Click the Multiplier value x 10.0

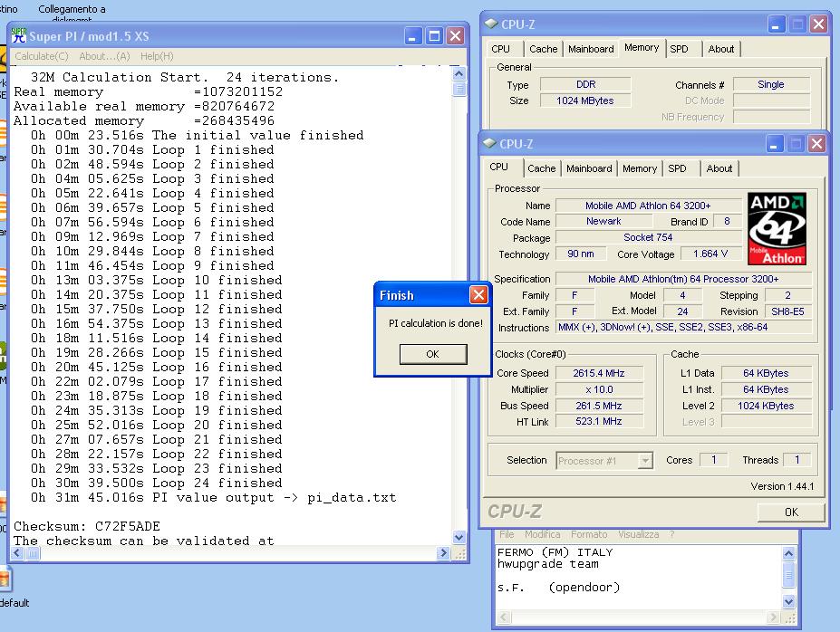pos(599,389)
